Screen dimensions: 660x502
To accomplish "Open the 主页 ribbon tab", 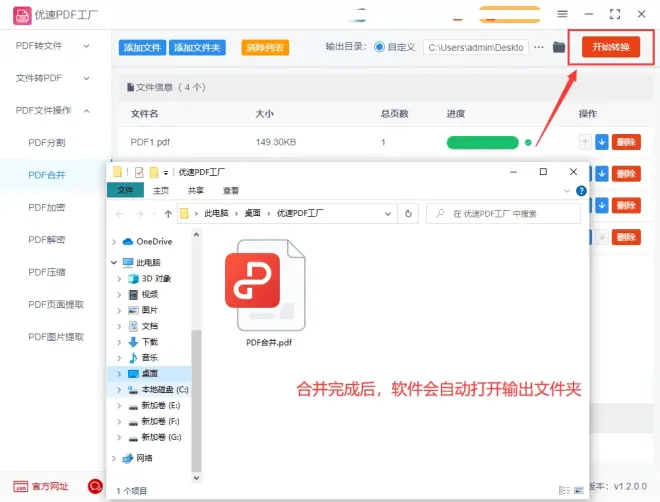I will tap(161, 191).
